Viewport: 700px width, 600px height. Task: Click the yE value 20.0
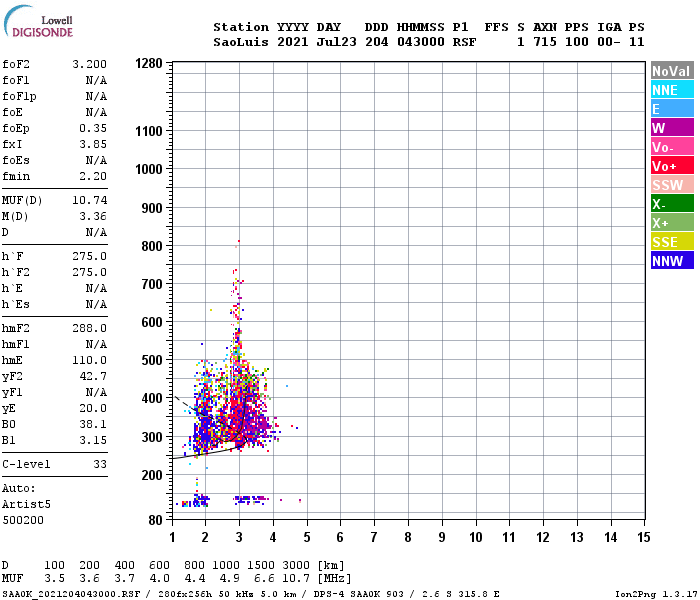click(x=93, y=408)
